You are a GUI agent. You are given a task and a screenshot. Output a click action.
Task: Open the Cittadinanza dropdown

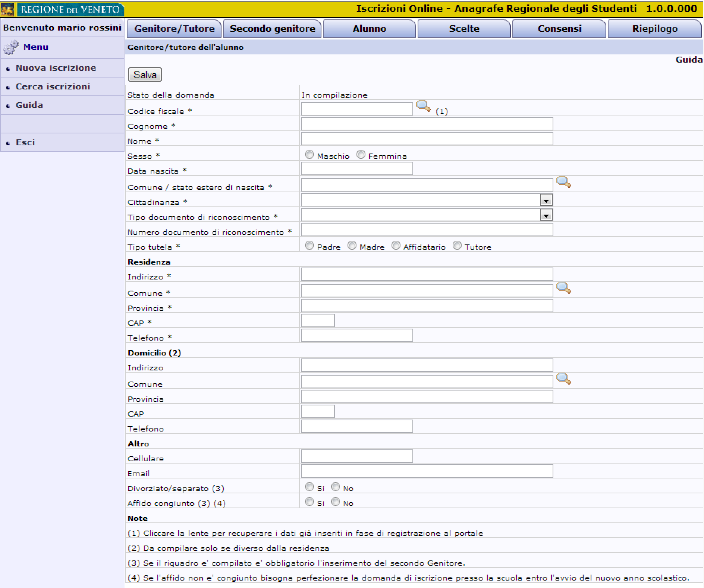coord(546,200)
